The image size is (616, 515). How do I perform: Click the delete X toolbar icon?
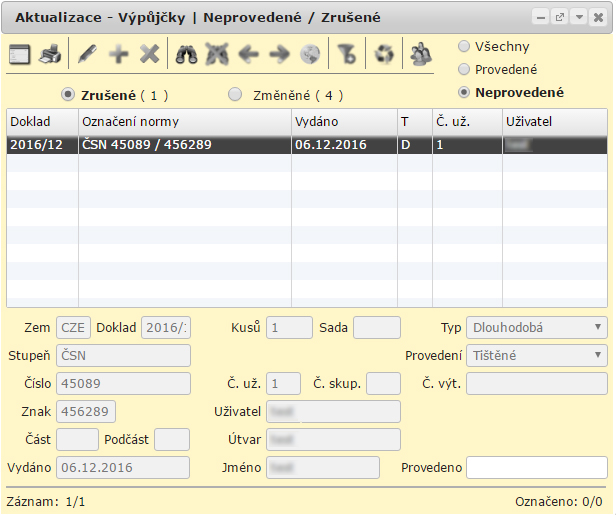point(149,55)
